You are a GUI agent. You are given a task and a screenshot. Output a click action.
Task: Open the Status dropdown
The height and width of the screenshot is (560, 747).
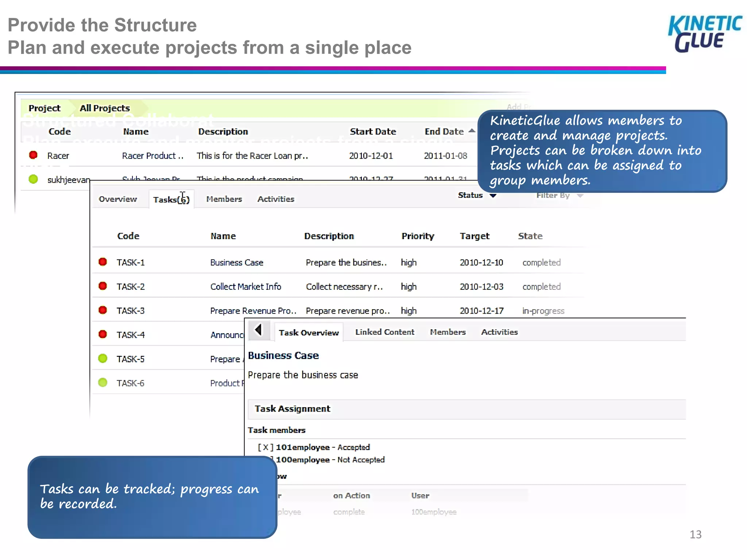477,195
